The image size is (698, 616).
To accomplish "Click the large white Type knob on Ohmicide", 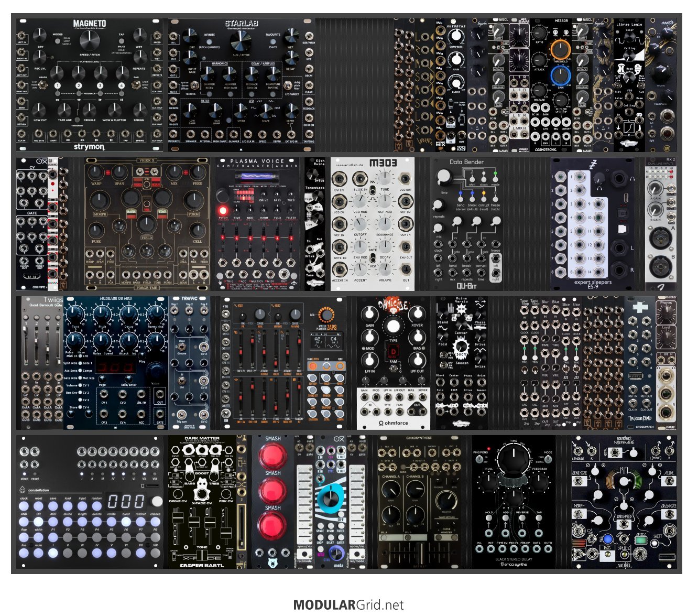I will click(x=393, y=326).
